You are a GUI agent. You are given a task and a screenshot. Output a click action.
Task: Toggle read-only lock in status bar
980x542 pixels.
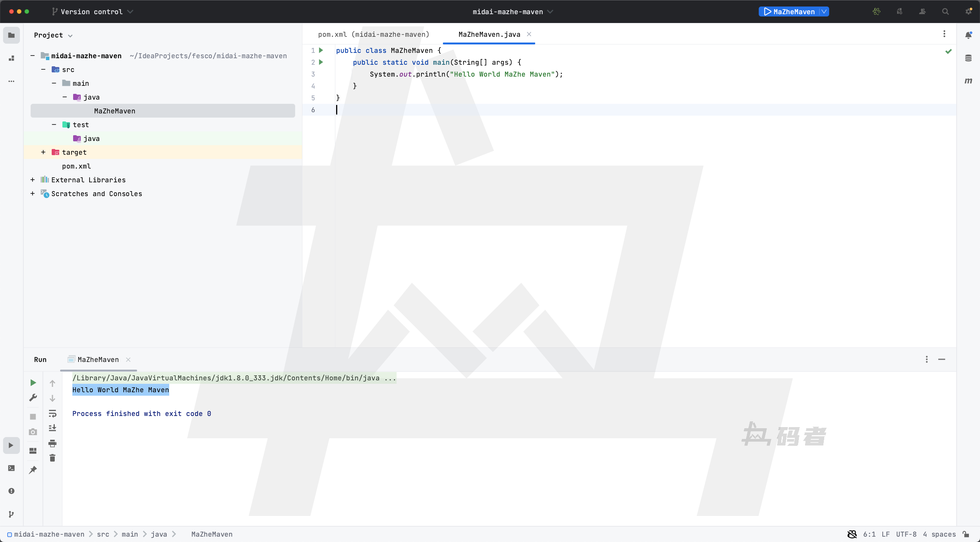click(966, 534)
